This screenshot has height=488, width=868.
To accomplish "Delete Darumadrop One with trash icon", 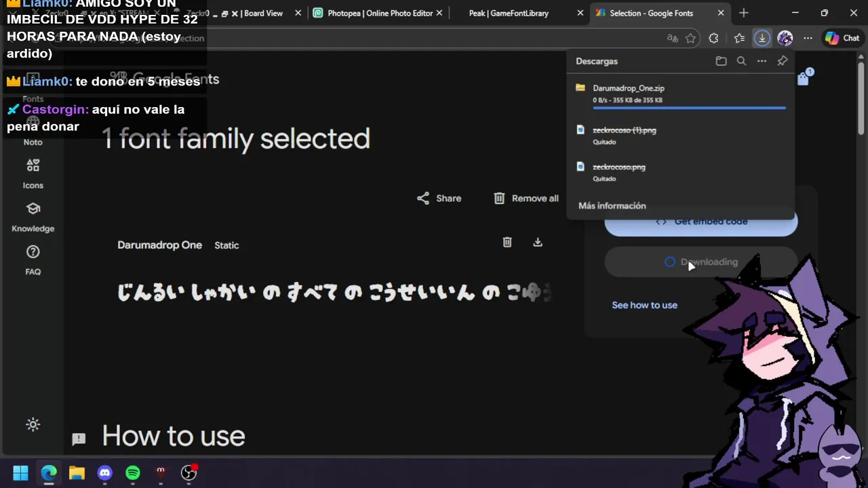I will pos(507,242).
